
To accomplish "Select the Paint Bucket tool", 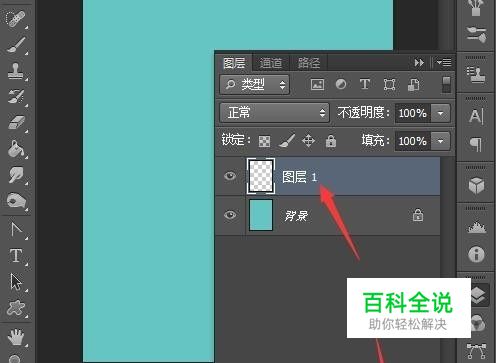I will [16, 149].
